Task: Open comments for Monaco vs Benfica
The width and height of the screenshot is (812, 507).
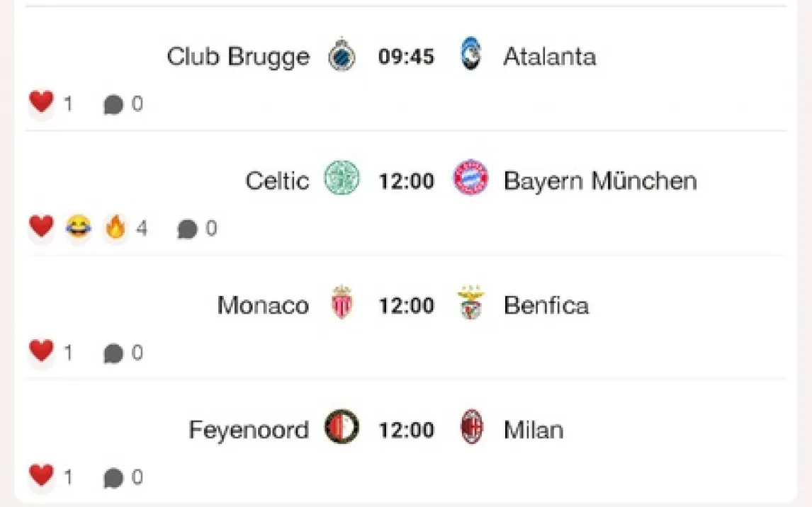Action: (113, 353)
